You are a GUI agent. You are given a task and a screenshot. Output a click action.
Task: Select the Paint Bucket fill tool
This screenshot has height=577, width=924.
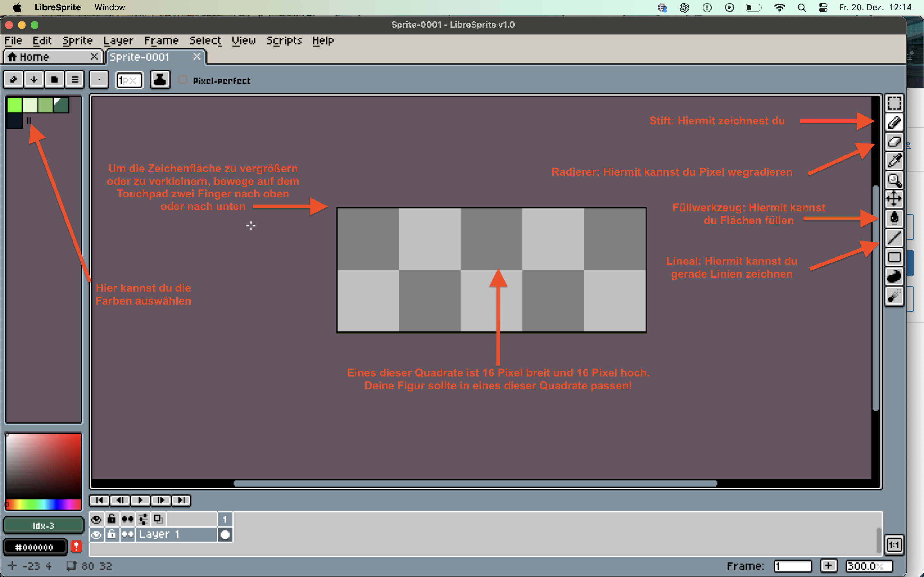pos(894,218)
